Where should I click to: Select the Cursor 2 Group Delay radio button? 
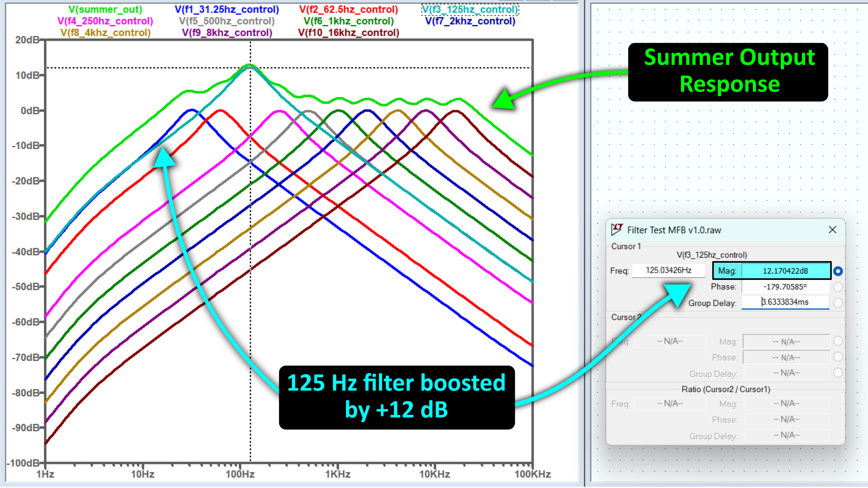click(x=838, y=373)
